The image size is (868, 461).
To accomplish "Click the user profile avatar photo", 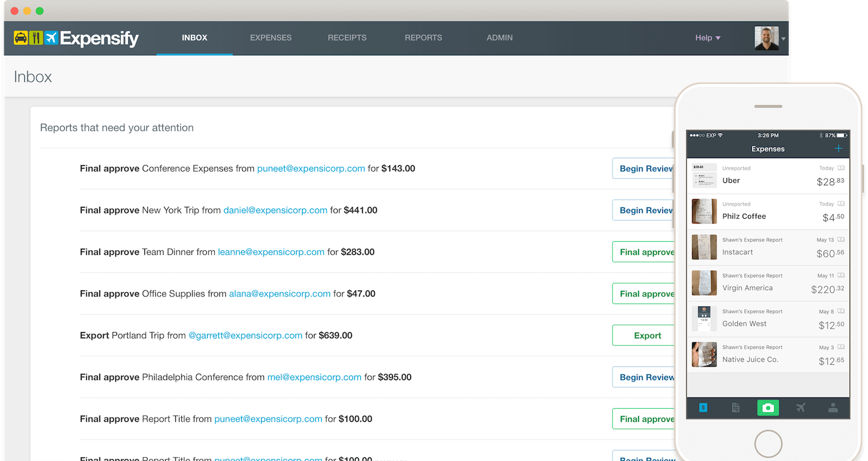I will (766, 38).
